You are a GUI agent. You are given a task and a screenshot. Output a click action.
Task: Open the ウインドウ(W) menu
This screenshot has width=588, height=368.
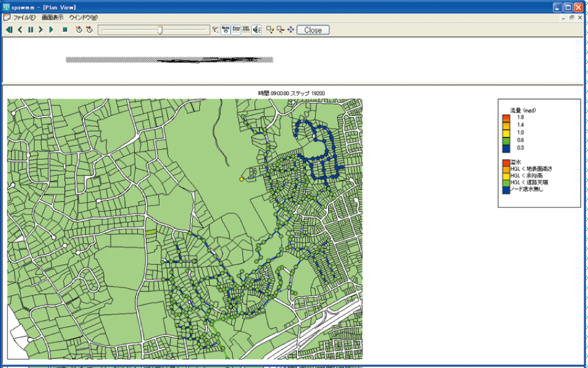(83, 18)
